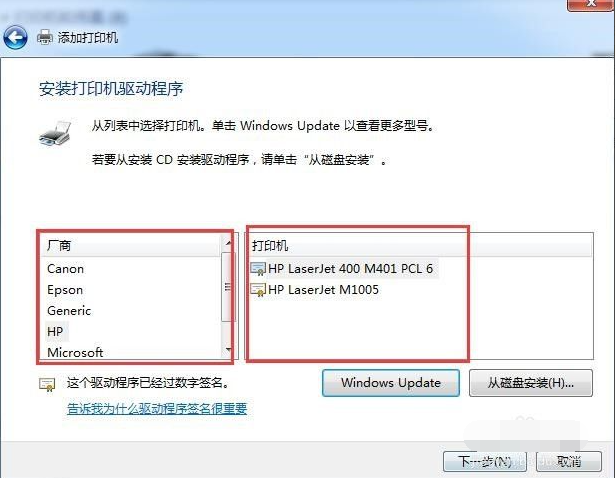615x478 pixels.
Task: Choose Generic from the manufacturer list
Action: 69,311
